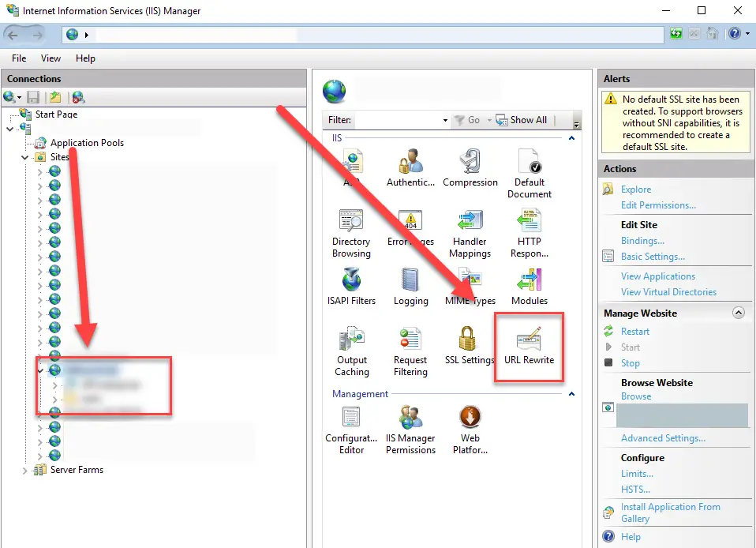The image size is (756, 548).
Task: Click the Show All button
Action: [521, 120]
